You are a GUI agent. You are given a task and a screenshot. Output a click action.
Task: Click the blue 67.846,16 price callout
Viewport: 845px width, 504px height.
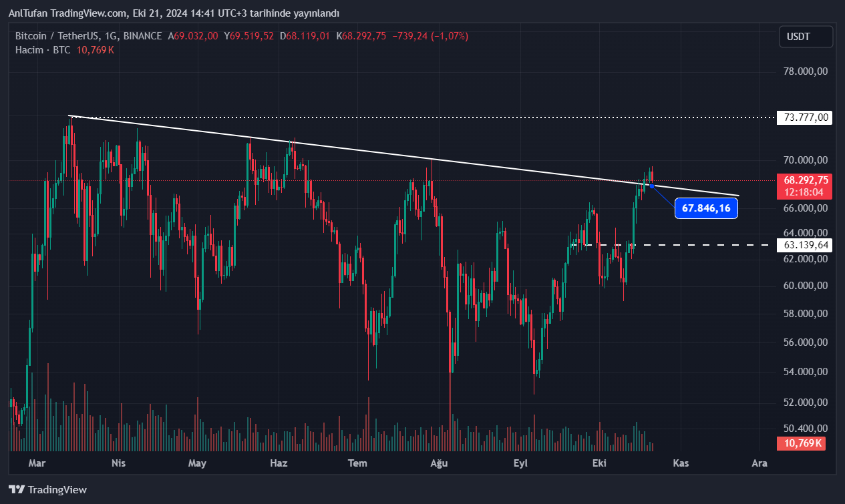point(706,209)
